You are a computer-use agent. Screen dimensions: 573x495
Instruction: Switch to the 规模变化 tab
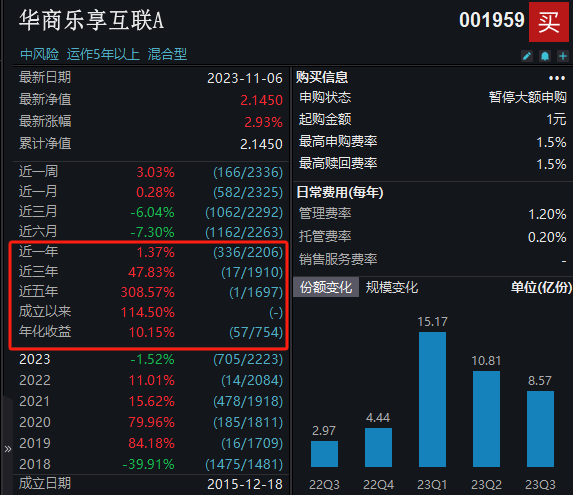coord(392,288)
